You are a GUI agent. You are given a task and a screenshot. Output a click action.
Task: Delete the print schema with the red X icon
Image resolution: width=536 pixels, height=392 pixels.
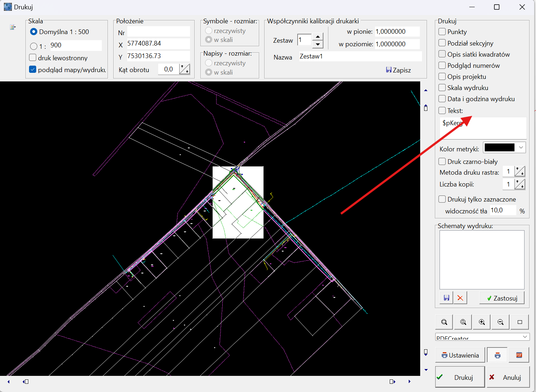tap(460, 298)
